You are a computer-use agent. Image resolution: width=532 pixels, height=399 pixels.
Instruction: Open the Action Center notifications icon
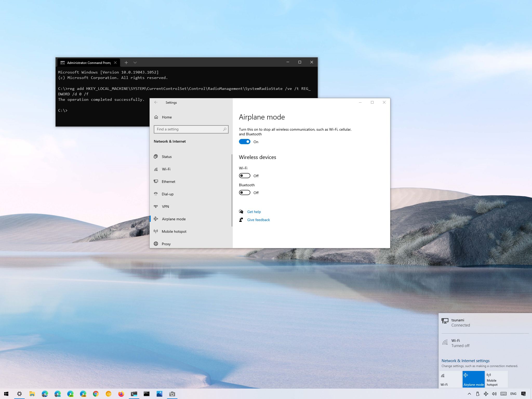(x=523, y=394)
